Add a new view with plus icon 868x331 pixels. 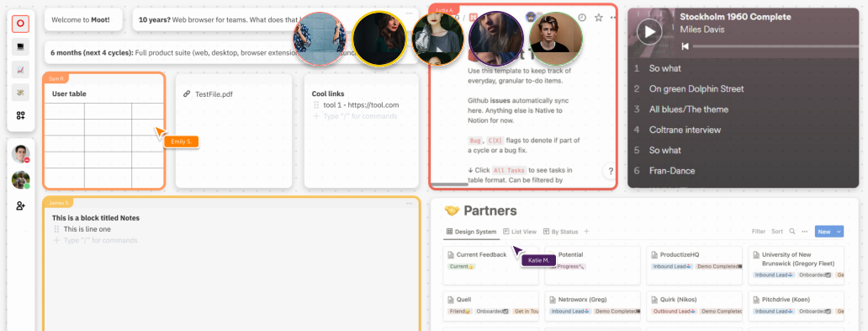click(587, 232)
